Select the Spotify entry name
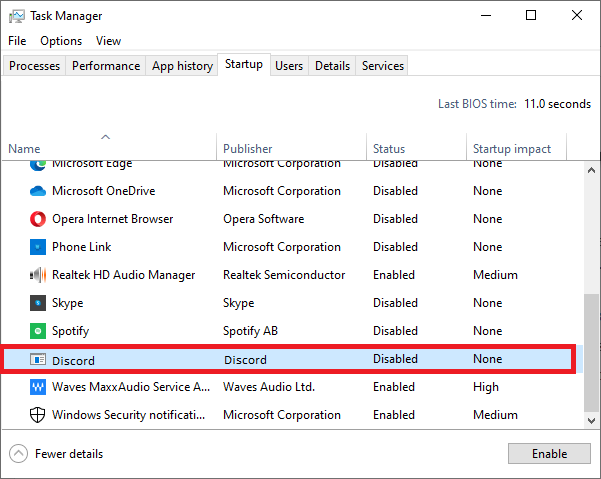This screenshot has width=601, height=479. (x=71, y=331)
